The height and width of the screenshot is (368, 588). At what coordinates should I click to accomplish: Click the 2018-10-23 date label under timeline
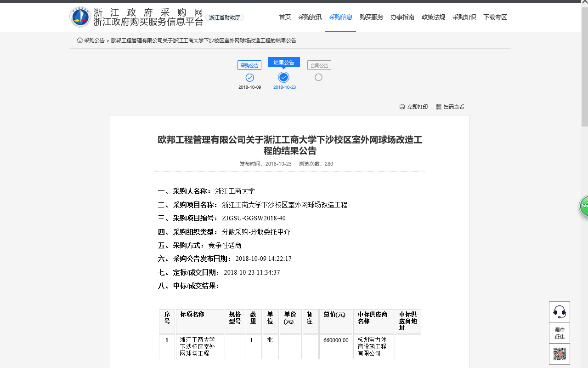click(x=284, y=87)
